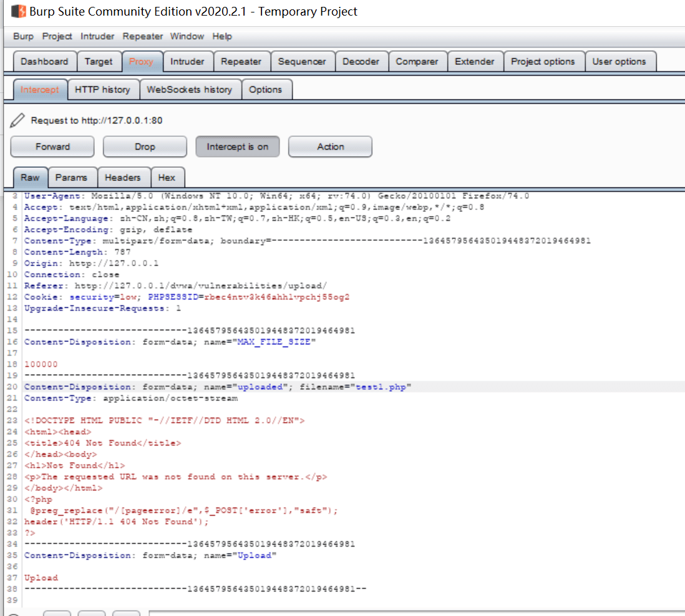Drop the intercepted request
The width and height of the screenshot is (685, 616).
(145, 147)
